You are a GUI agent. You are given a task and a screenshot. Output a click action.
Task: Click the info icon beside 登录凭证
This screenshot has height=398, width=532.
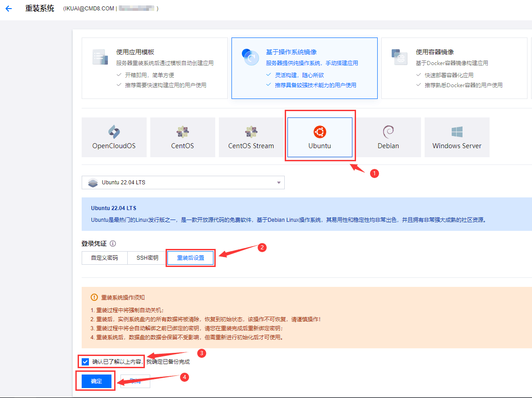[113, 243]
